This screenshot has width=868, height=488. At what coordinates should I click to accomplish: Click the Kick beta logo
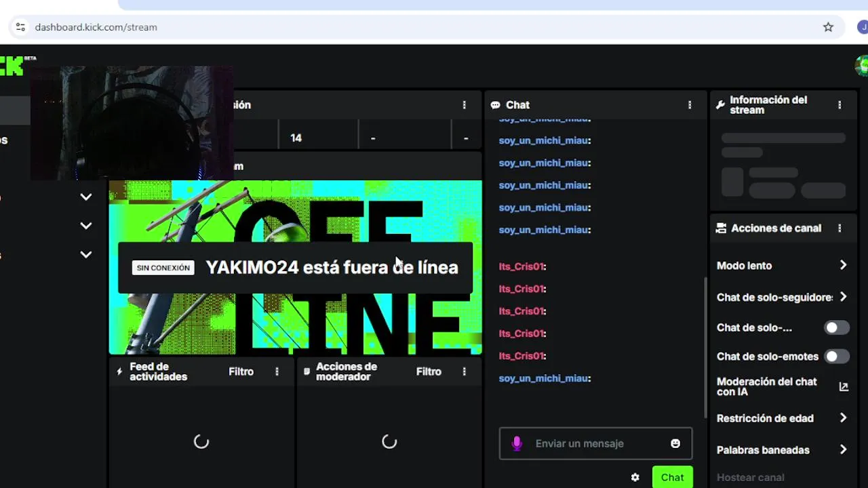pos(18,65)
